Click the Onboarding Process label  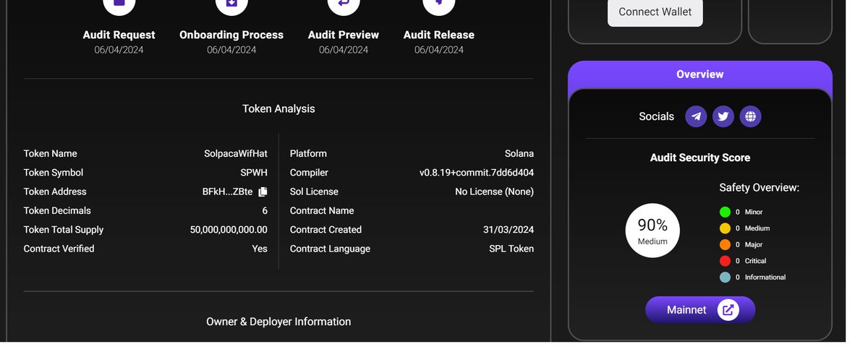tap(231, 35)
